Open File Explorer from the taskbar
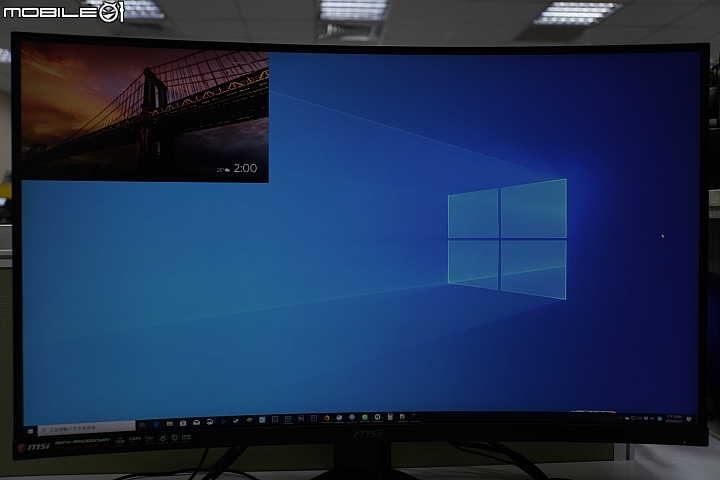This screenshot has width=720, height=480. tap(169, 424)
